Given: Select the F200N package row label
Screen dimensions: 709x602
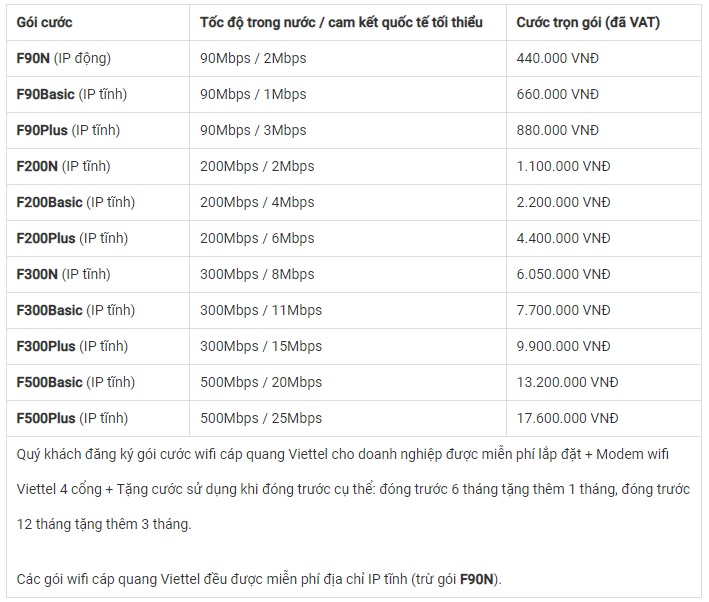Looking at the screenshot, I should click(98, 166).
